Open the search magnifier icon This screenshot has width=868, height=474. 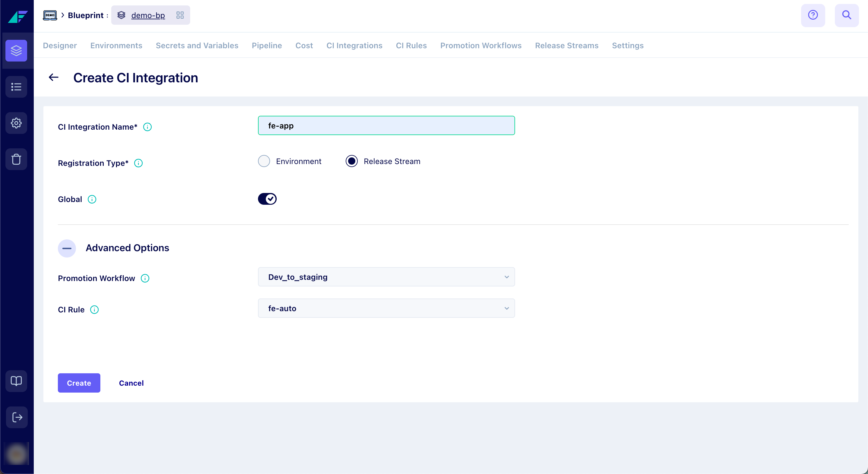click(846, 15)
